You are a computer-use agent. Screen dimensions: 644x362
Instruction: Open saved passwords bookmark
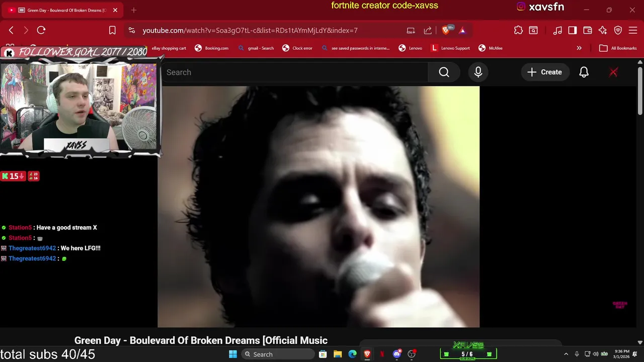(356, 48)
